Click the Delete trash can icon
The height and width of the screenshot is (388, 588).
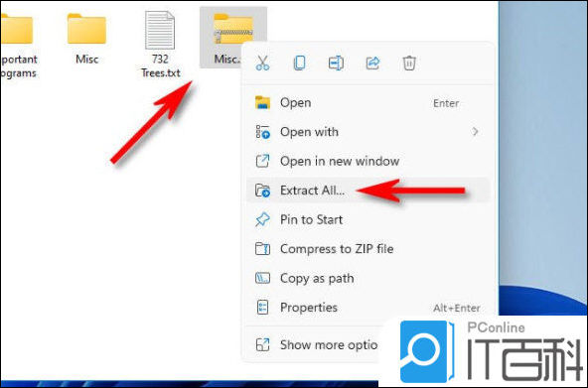409,63
